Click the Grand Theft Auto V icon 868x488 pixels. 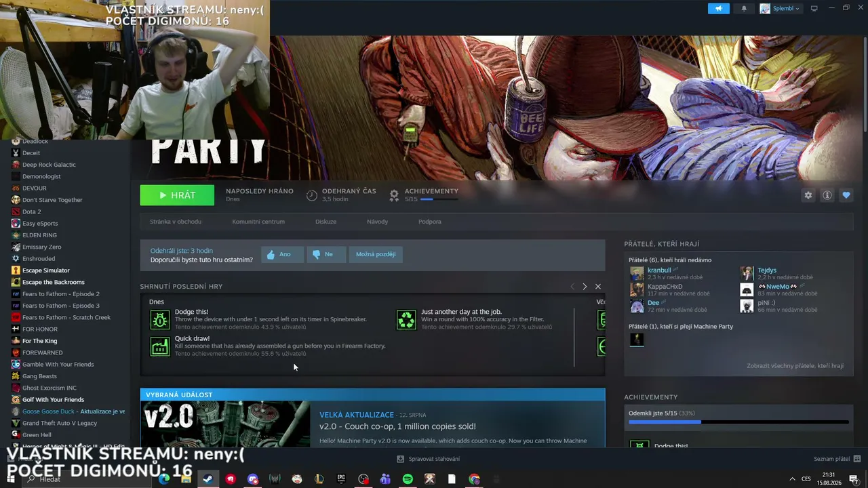click(16, 423)
